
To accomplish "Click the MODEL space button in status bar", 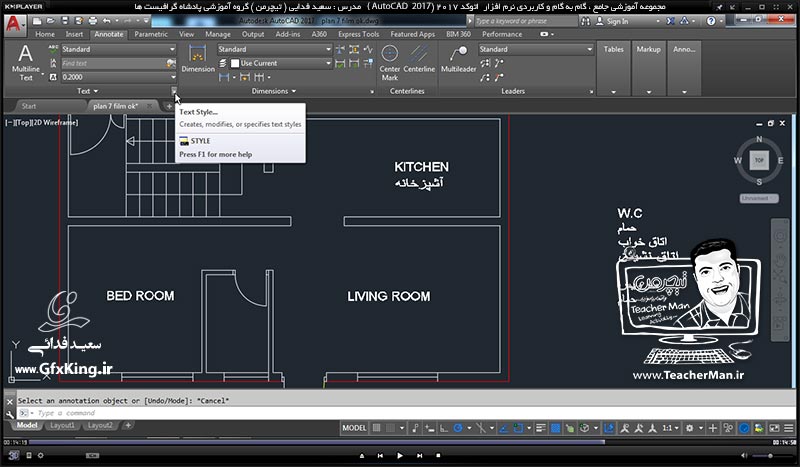I will (354, 428).
